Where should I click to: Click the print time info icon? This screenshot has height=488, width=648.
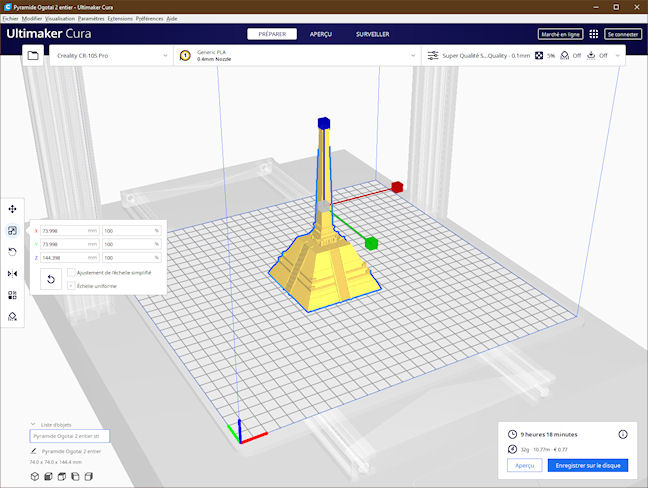tap(623, 435)
